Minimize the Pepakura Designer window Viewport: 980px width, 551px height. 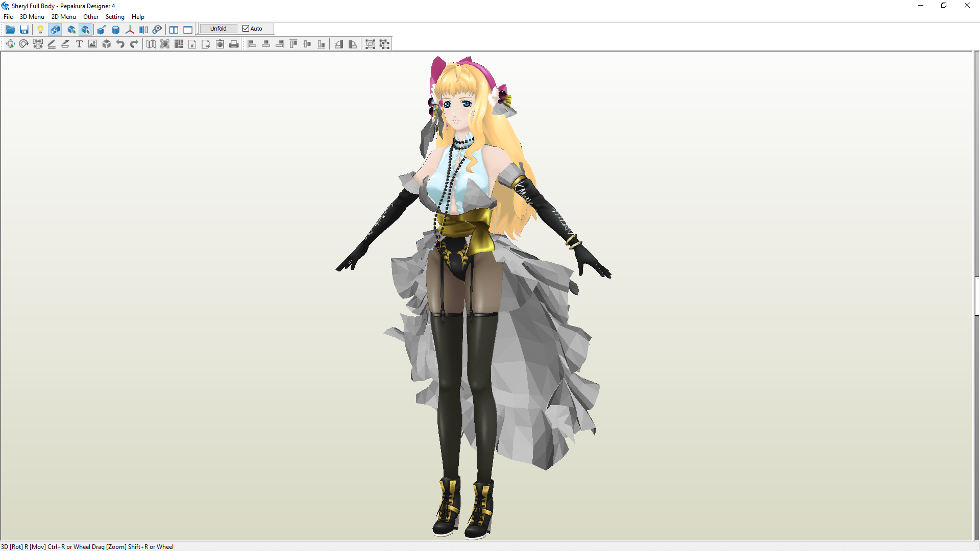click(921, 6)
